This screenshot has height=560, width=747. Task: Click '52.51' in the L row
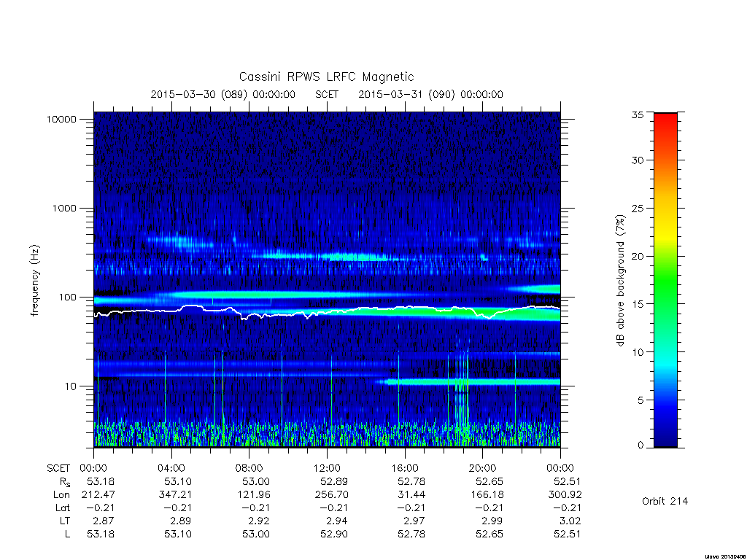pyautogui.click(x=567, y=534)
